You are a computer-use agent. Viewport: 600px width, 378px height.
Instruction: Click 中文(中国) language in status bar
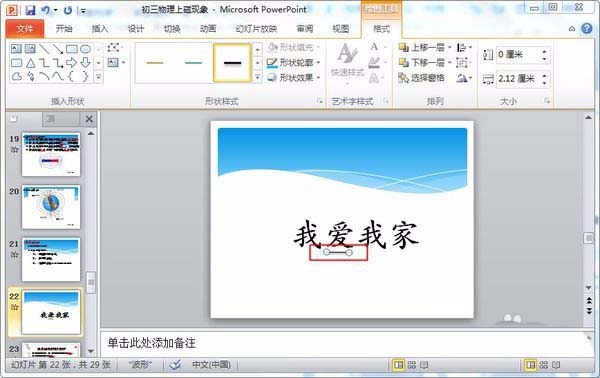tap(211, 365)
